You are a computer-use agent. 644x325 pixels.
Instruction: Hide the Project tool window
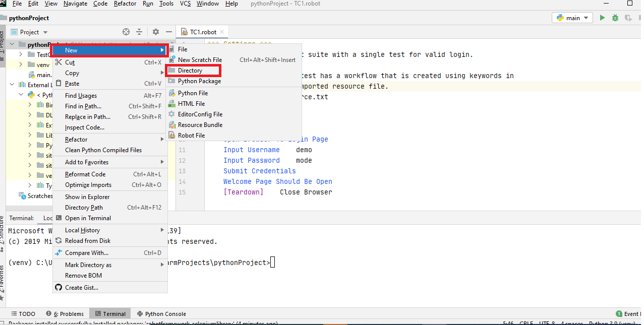[169, 32]
